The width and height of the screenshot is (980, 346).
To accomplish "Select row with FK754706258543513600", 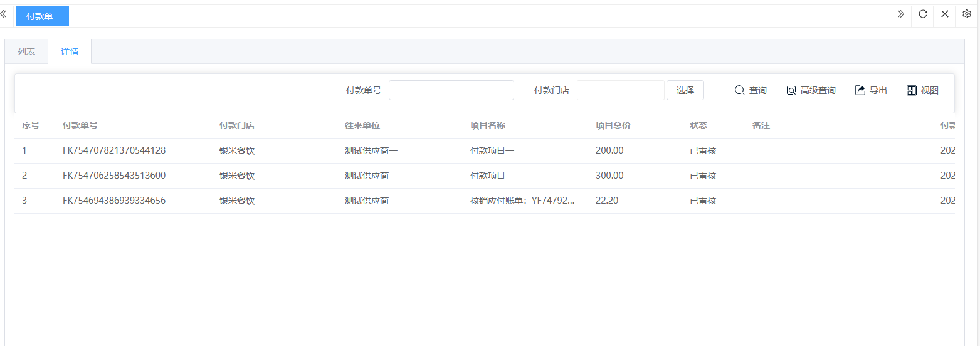I will 114,176.
